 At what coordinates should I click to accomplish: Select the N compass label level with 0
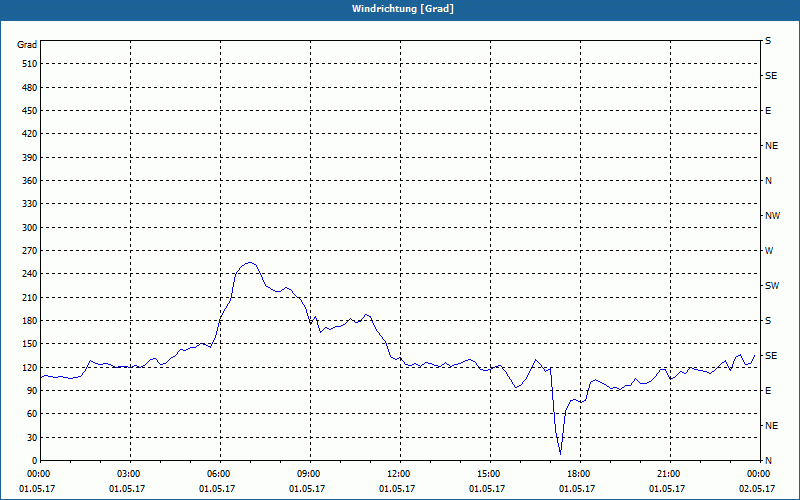pos(768,460)
